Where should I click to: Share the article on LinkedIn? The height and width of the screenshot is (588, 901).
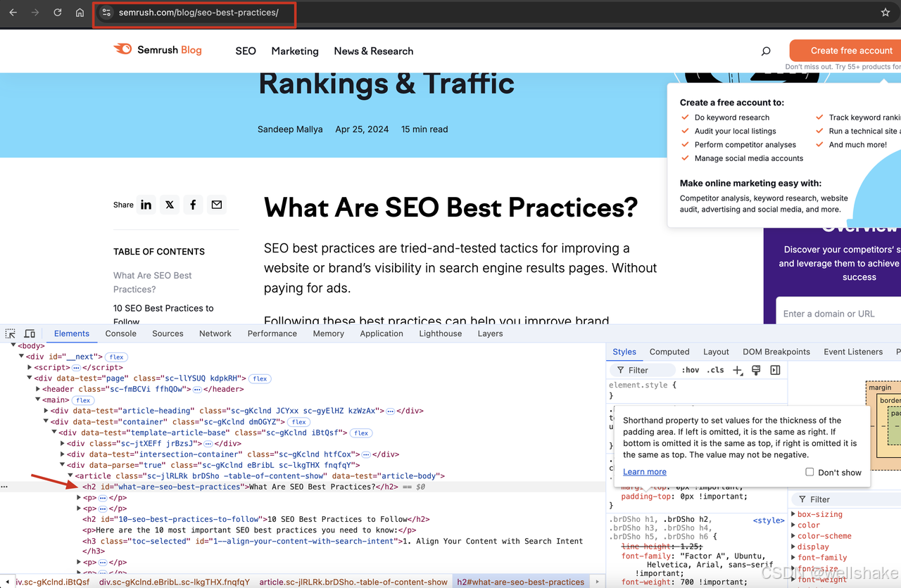(146, 205)
